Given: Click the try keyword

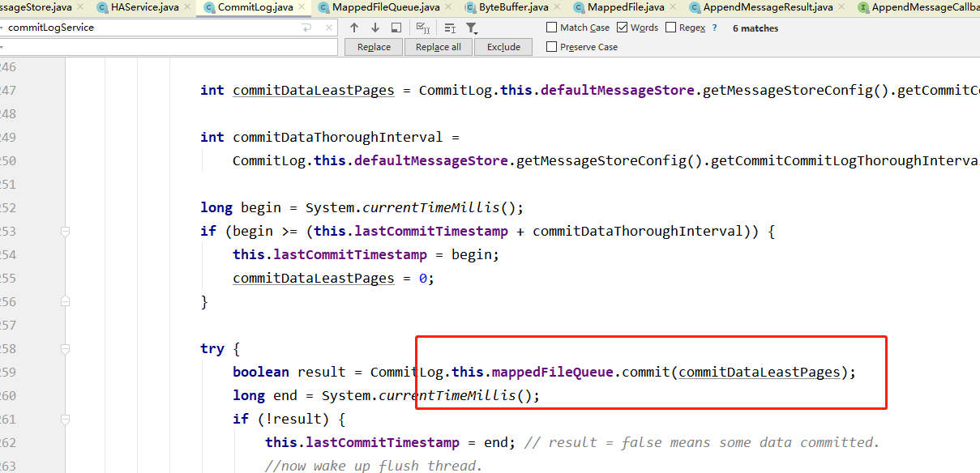Looking at the screenshot, I should click(212, 349).
